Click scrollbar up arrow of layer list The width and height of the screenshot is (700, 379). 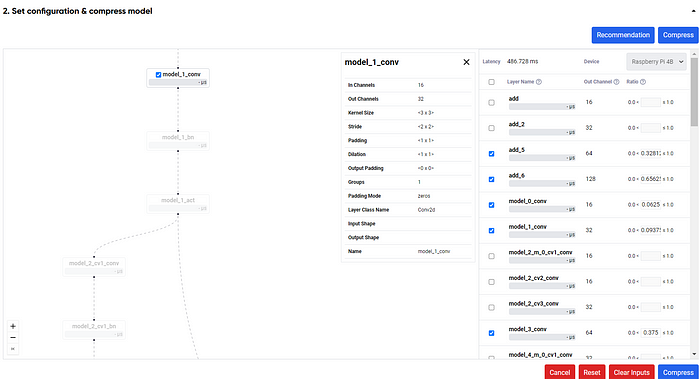pos(694,54)
